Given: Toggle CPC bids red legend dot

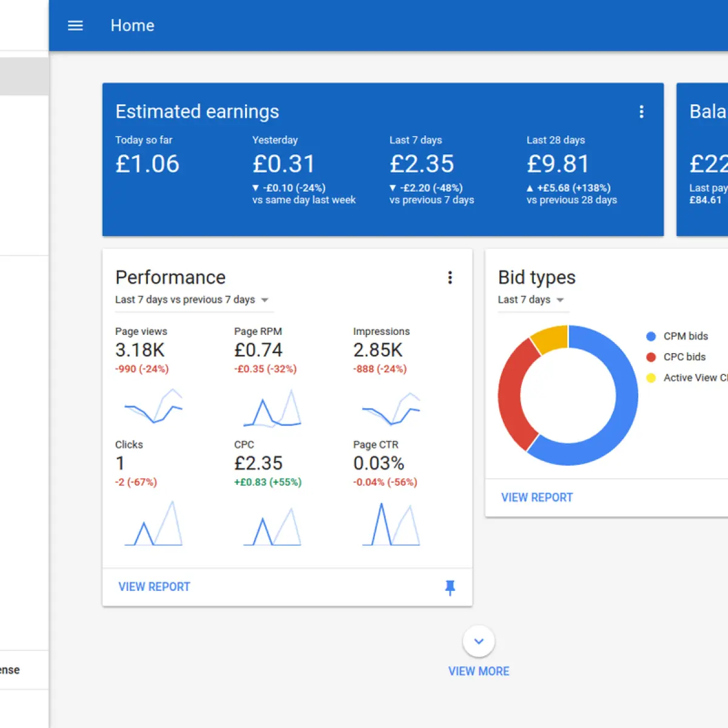Looking at the screenshot, I should tap(651, 357).
